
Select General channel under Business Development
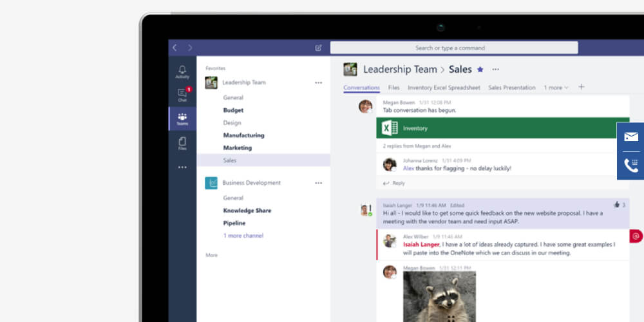(233, 198)
